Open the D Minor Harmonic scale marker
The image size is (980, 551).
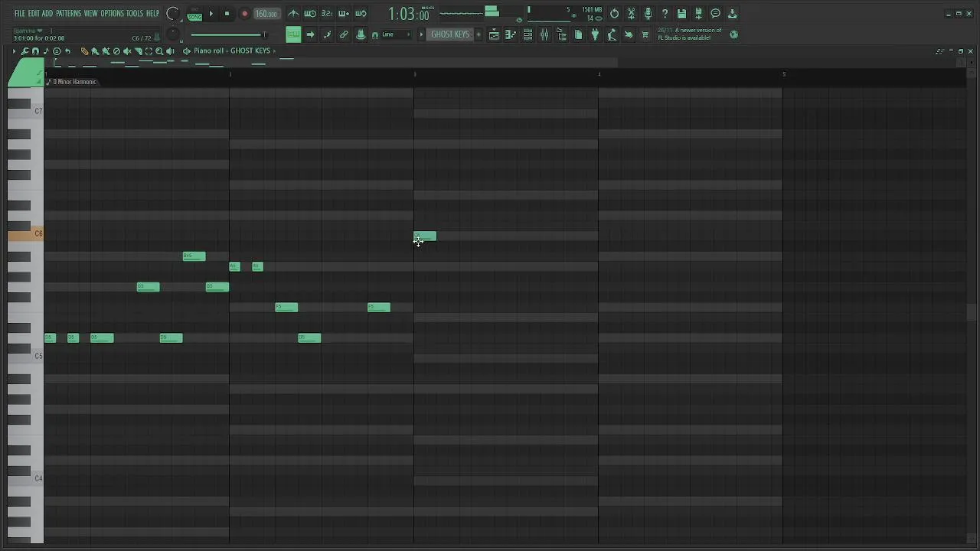73,82
